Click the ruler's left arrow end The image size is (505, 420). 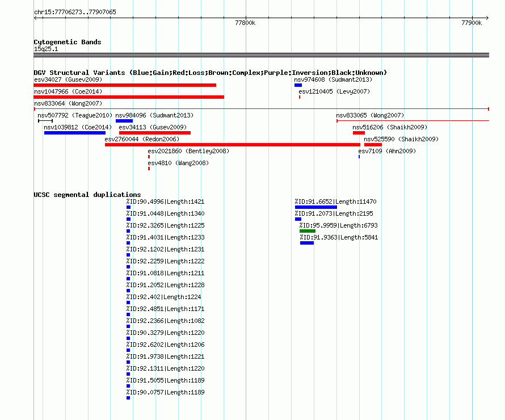35,18
